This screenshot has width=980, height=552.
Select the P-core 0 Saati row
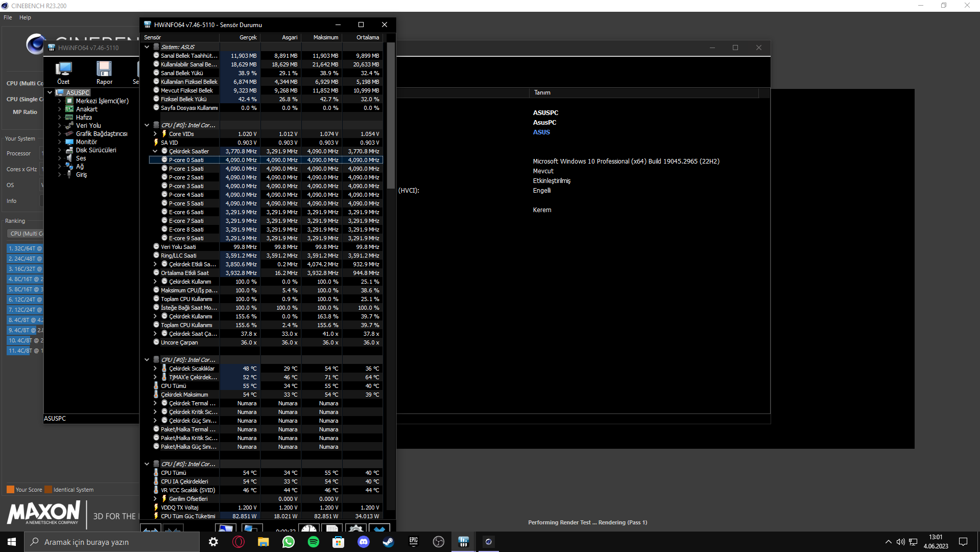[266, 160]
